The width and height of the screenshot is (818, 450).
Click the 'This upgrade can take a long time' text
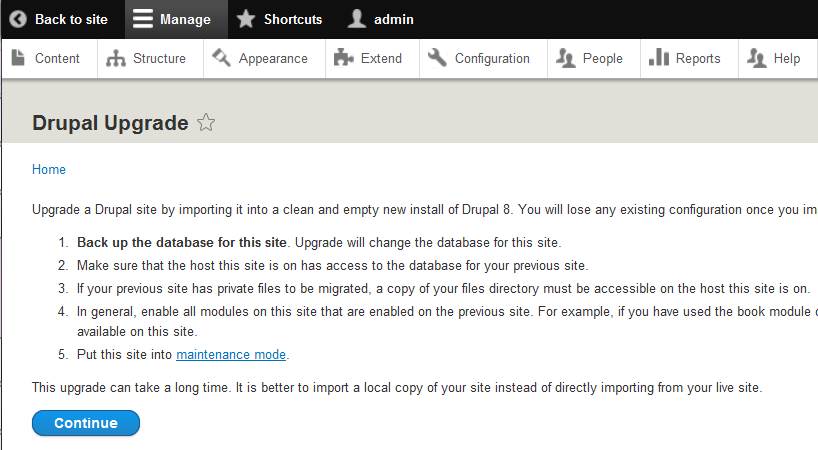(396, 387)
